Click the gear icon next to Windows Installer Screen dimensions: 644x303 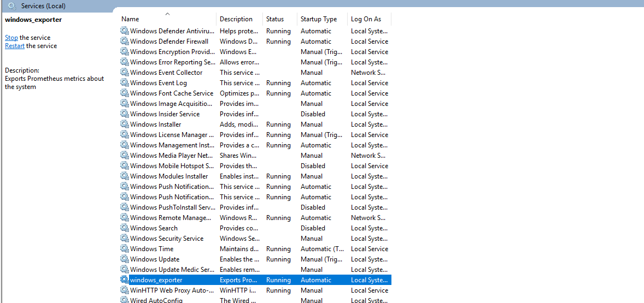pyautogui.click(x=125, y=124)
